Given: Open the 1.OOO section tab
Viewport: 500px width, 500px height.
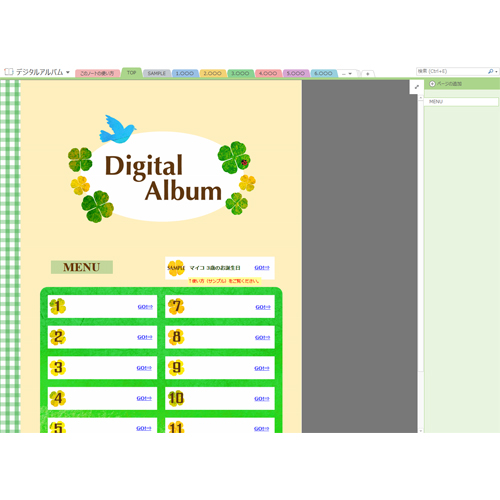Looking at the screenshot, I should [x=185, y=73].
